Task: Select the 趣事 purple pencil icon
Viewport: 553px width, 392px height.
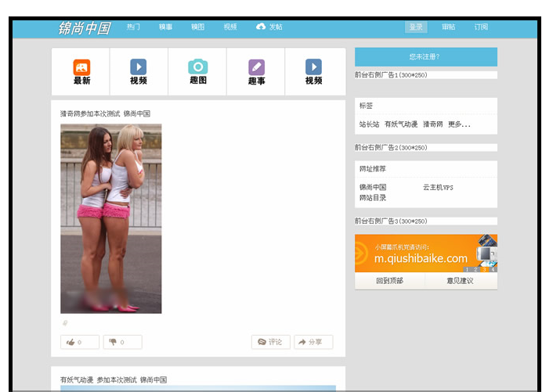Action: [x=256, y=68]
